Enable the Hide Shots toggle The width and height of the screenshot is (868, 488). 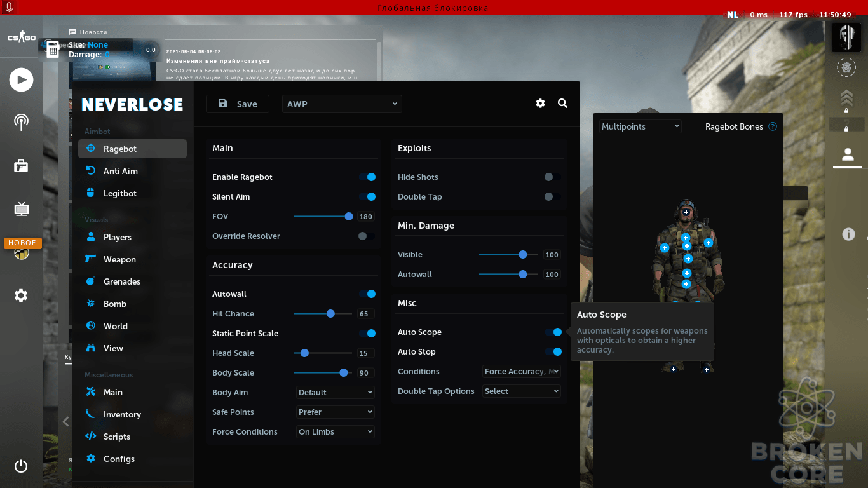coord(553,177)
